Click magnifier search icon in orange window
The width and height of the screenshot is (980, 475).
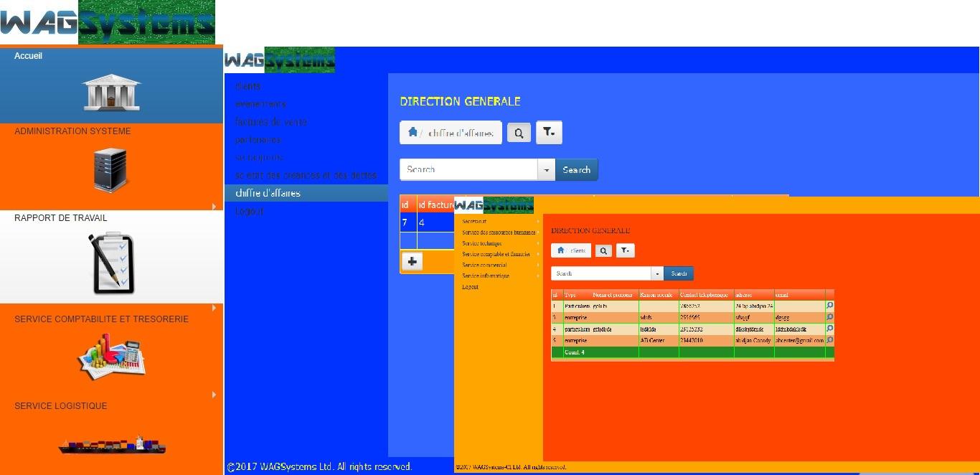(604, 250)
